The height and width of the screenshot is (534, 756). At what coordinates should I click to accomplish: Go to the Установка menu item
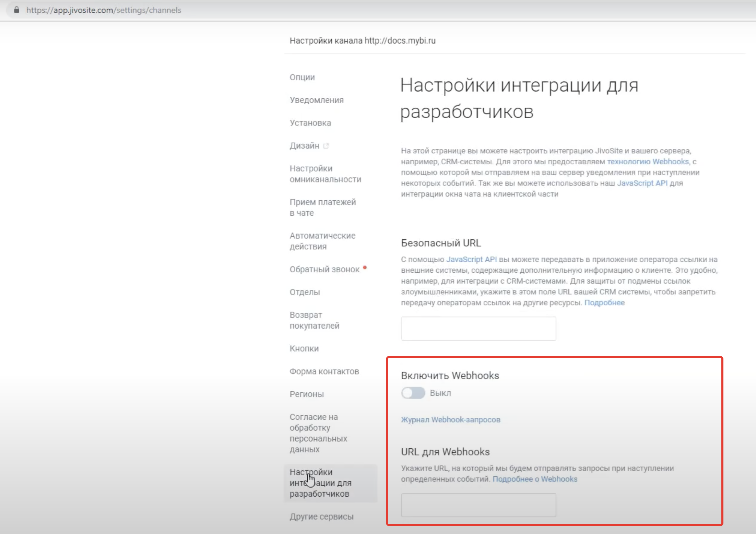pos(310,123)
